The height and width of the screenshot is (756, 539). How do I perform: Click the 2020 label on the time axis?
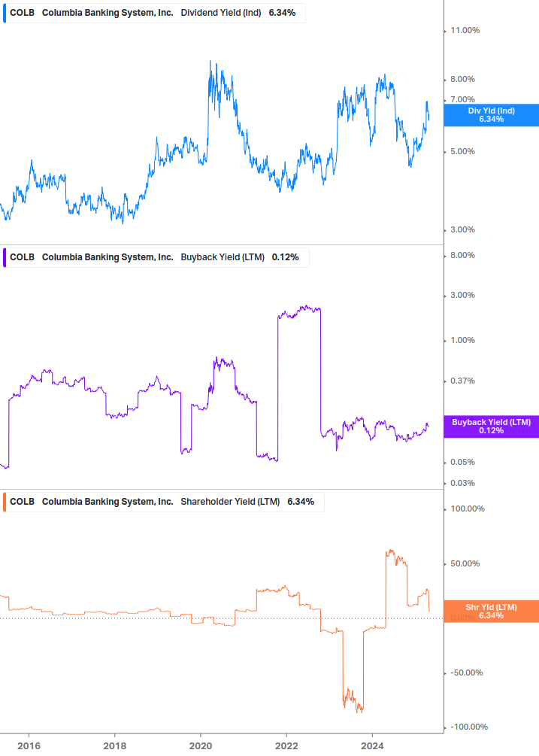[201, 746]
